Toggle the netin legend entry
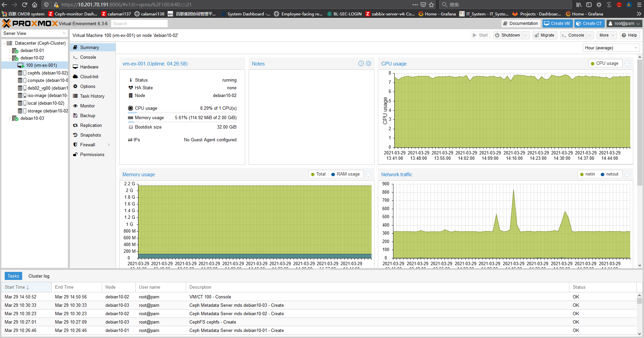The image size is (644, 338). (x=587, y=174)
